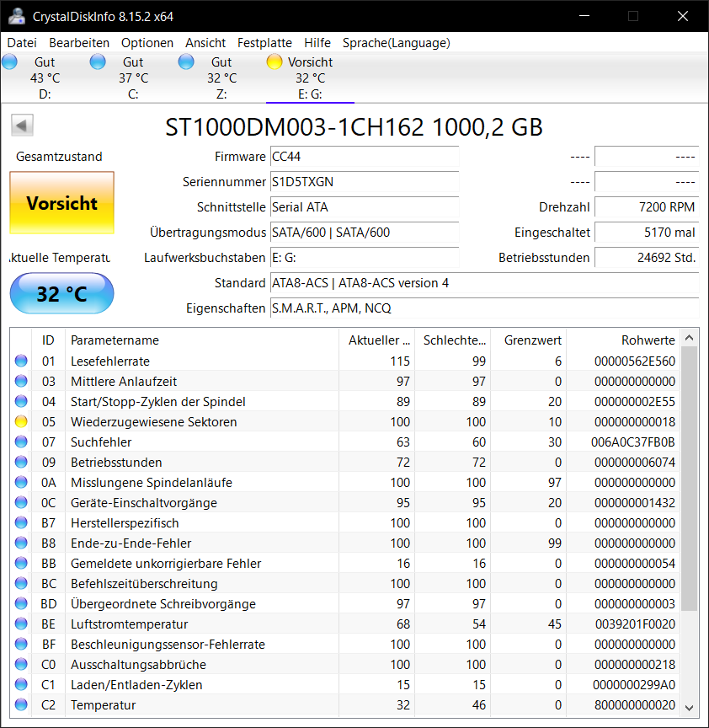Click the 32 °C temperature button
The width and height of the screenshot is (709, 728).
[61, 294]
